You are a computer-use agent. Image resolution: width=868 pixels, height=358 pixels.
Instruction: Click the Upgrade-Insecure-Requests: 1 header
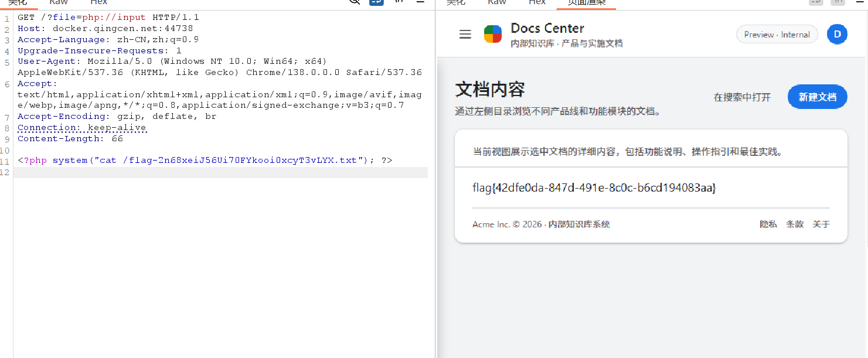pos(100,50)
